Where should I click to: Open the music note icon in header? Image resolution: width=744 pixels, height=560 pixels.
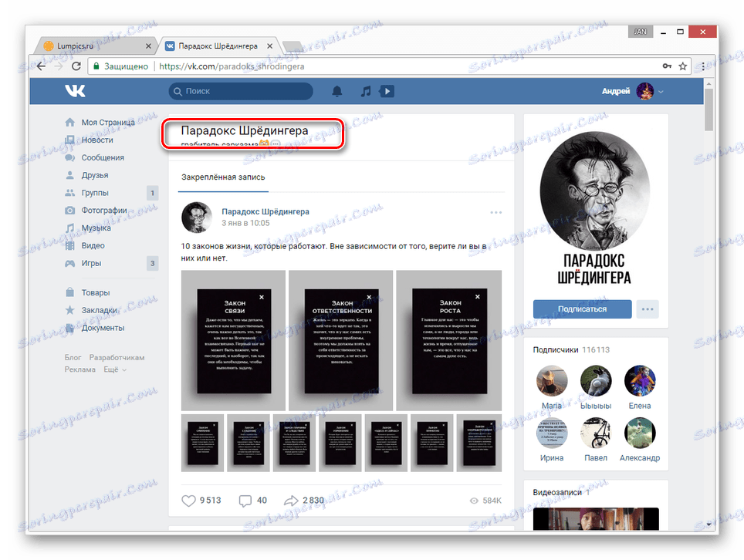tap(365, 91)
